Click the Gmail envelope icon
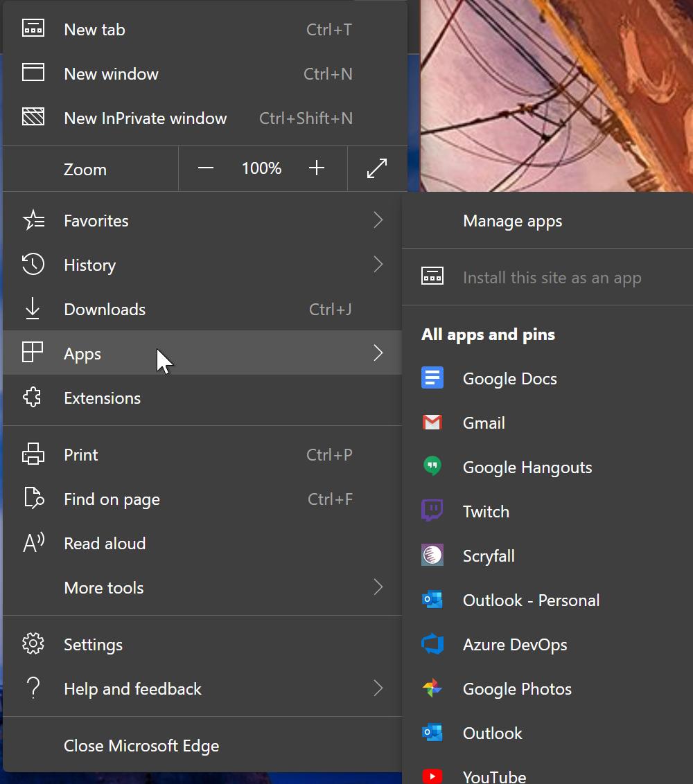This screenshot has width=693, height=784. click(x=432, y=422)
